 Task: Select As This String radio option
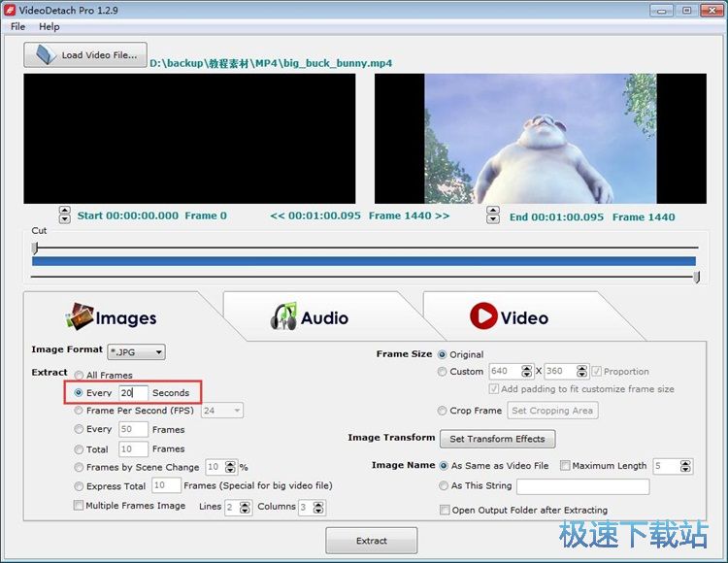[x=444, y=485]
